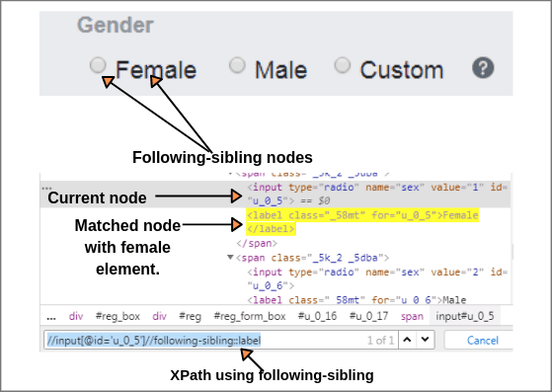This screenshot has height=392, width=552.
Task: Select input#u_0_5 breadcrumb item
Action: click(465, 316)
